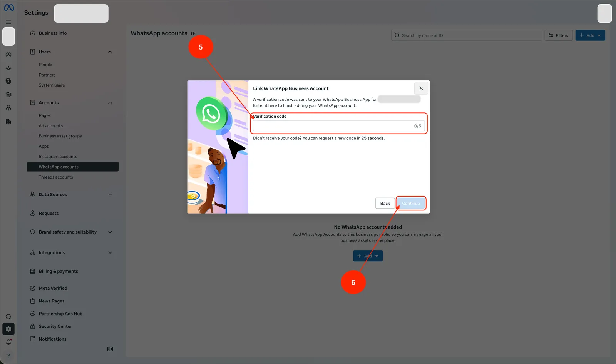Collapse the settings sidebar panel icon
Viewport: 616px width, 364px height.
110,349
